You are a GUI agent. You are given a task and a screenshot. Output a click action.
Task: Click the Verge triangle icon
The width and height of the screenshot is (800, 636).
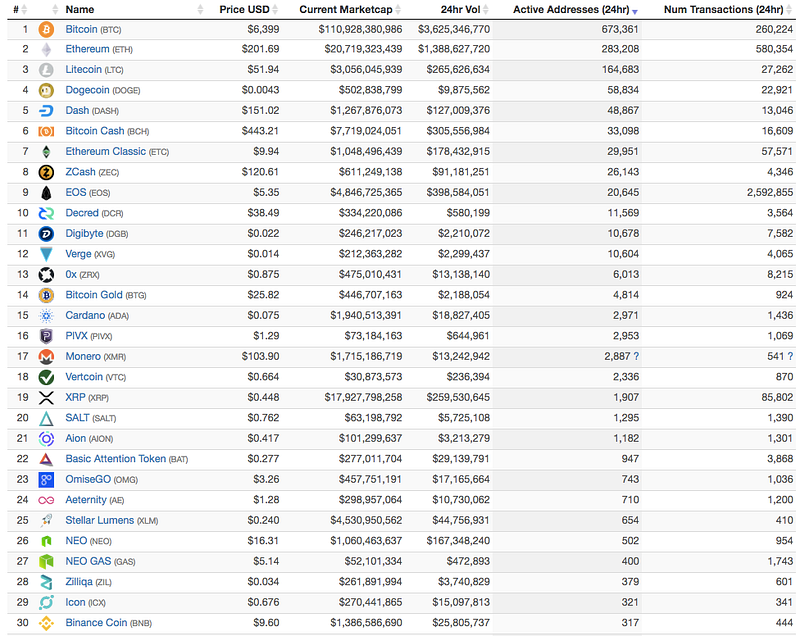tap(46, 255)
